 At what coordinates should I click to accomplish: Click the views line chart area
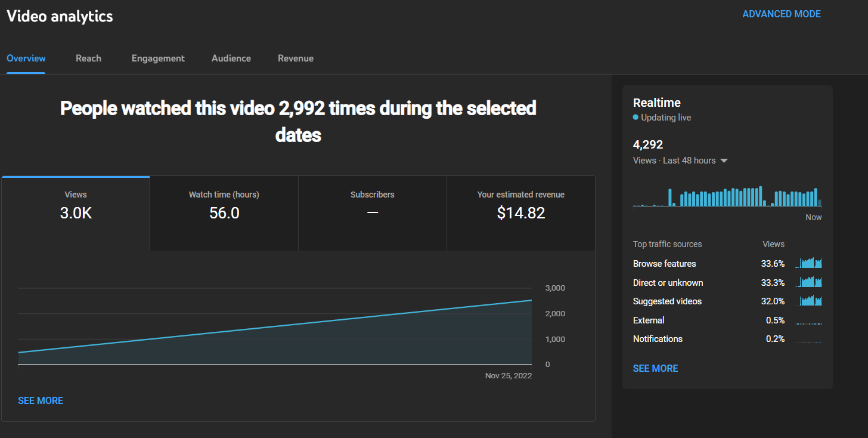275,326
